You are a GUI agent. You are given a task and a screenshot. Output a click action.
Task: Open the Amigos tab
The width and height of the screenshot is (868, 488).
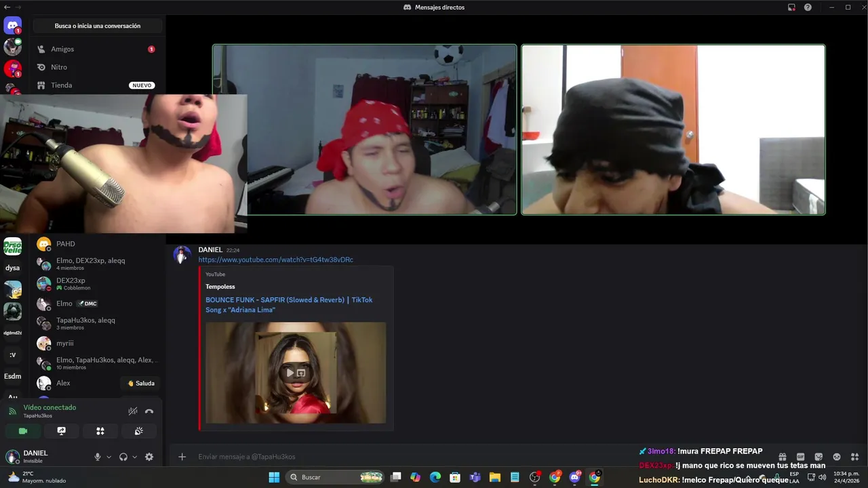click(x=97, y=49)
